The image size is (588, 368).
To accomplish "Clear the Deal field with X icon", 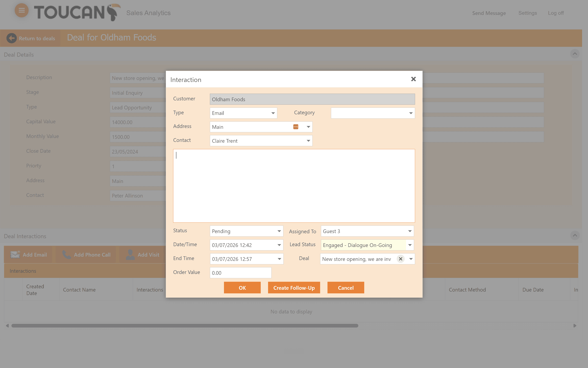I will click(400, 259).
